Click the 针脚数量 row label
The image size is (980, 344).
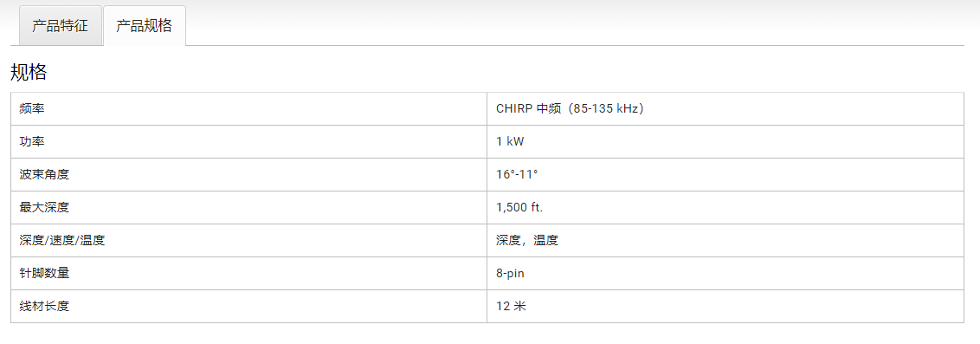click(x=44, y=273)
